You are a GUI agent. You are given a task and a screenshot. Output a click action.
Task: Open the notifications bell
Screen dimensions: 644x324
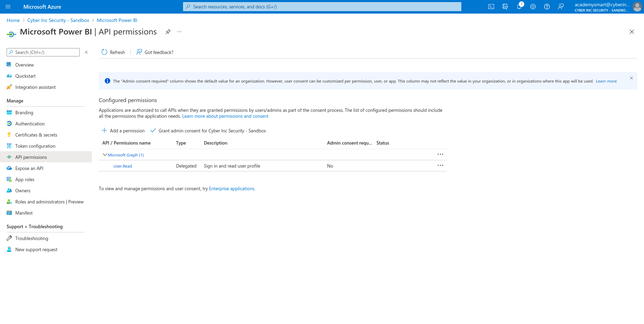pos(519,7)
